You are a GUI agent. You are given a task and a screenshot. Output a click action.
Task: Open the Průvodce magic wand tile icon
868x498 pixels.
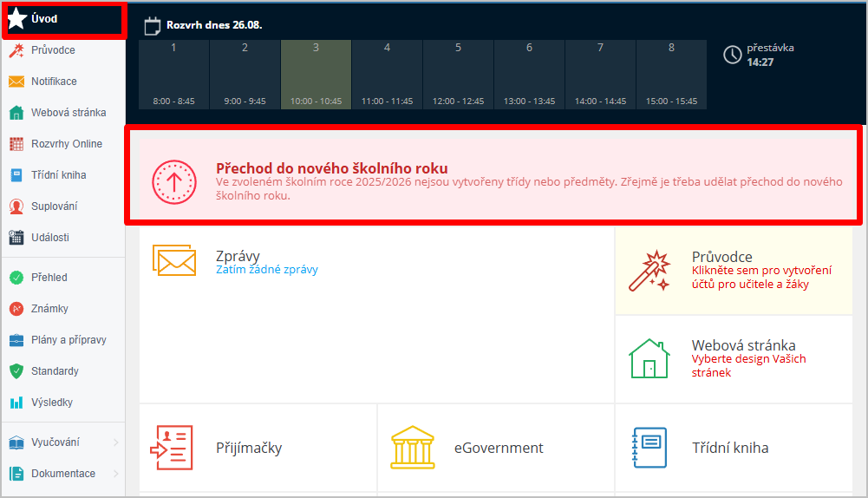[x=649, y=271]
